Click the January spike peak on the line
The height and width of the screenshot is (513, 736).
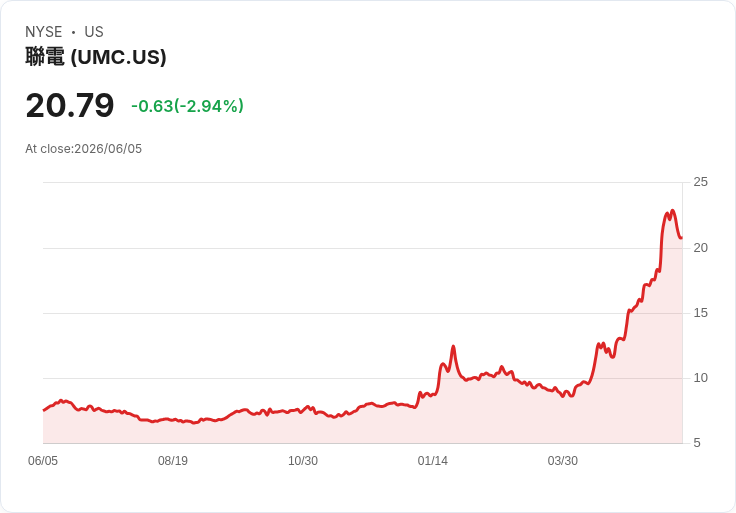pos(453,346)
